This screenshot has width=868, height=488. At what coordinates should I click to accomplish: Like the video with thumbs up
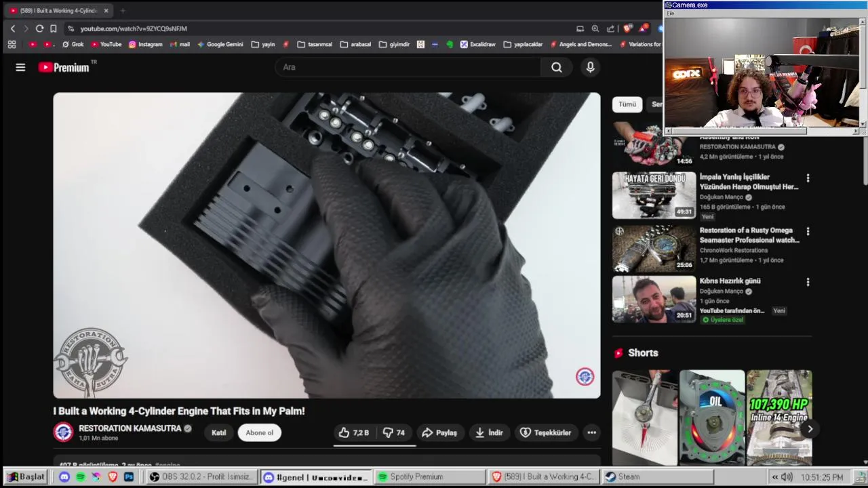point(354,432)
